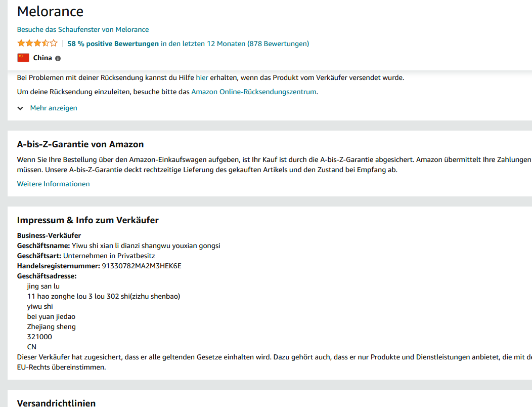Screen dimensions: 532x407
Task: Click the 'Geschäftsname:' label
Action: [x=43, y=246]
